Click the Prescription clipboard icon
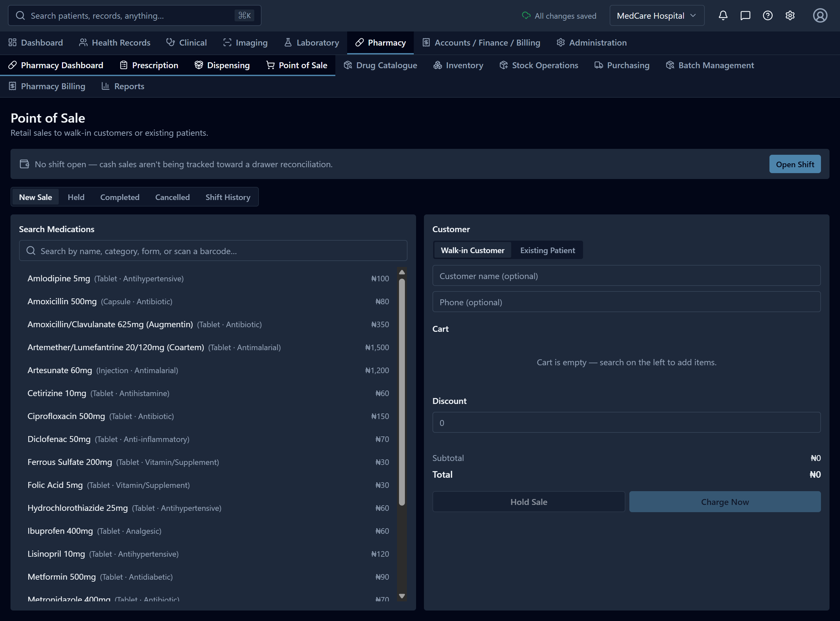 point(123,65)
